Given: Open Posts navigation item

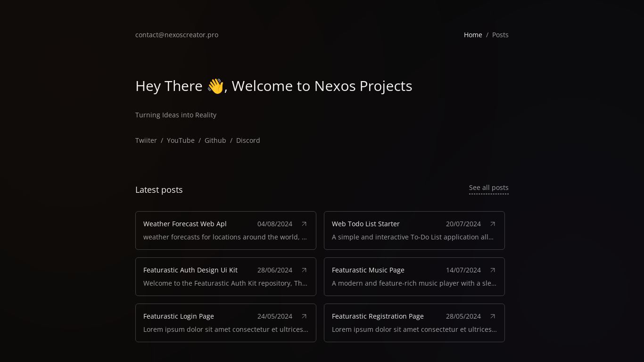Looking at the screenshot, I should [x=500, y=35].
